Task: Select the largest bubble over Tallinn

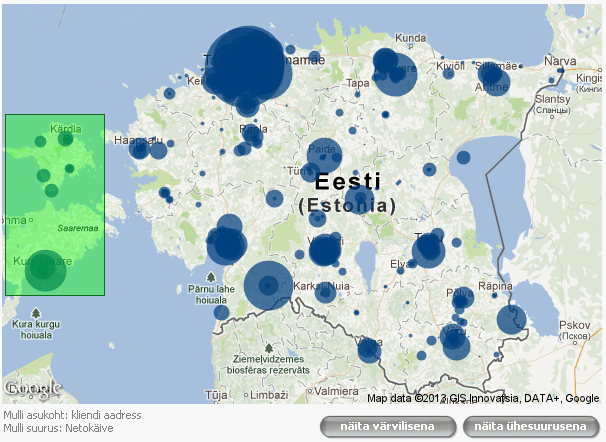Action: [x=245, y=66]
